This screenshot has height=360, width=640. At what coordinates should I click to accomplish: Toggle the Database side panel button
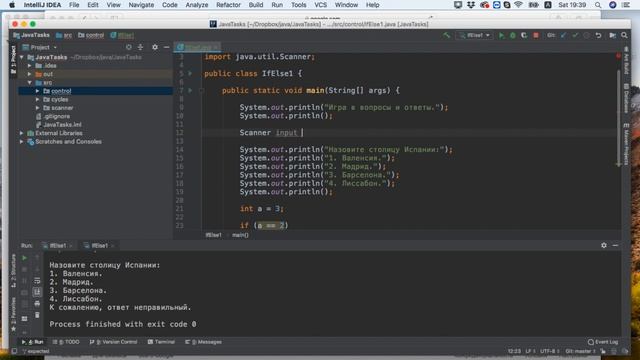626,98
